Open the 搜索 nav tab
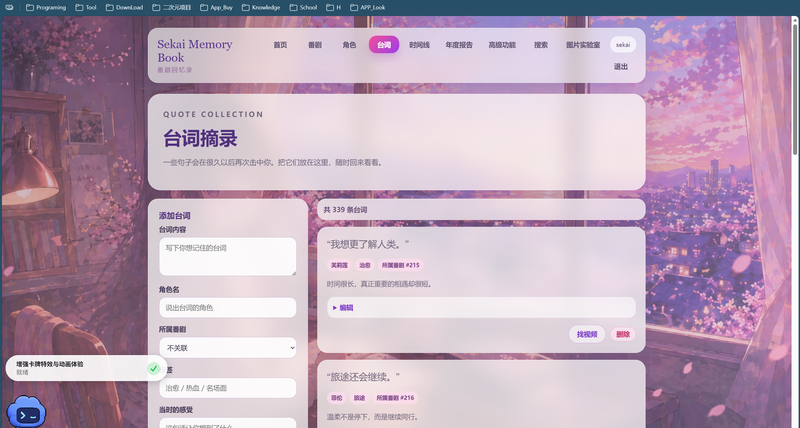 (541, 45)
